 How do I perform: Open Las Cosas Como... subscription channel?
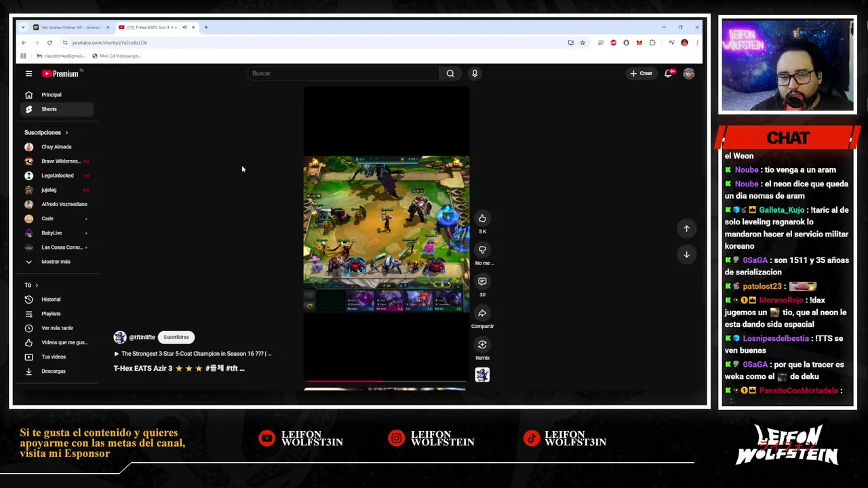(56, 247)
